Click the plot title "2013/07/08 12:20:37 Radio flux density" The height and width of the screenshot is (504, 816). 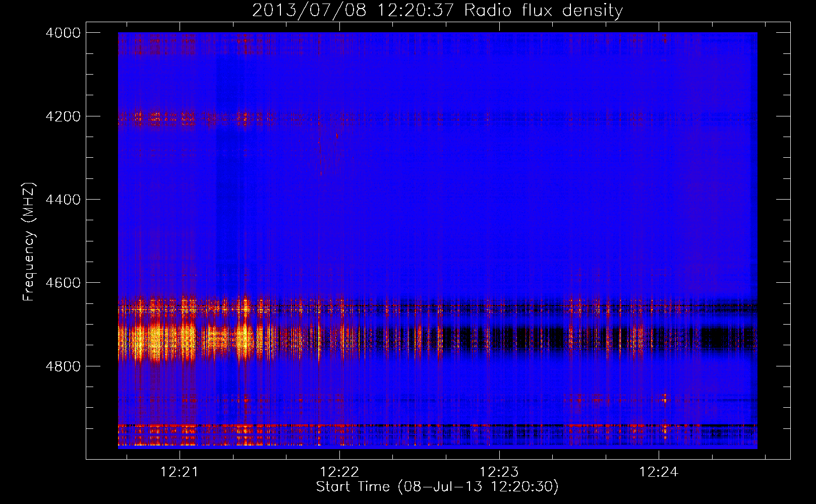[x=437, y=10]
